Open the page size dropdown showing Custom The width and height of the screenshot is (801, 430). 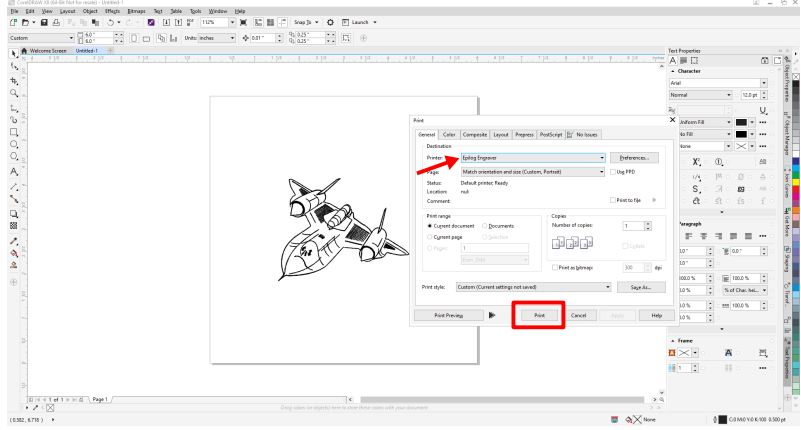point(41,38)
